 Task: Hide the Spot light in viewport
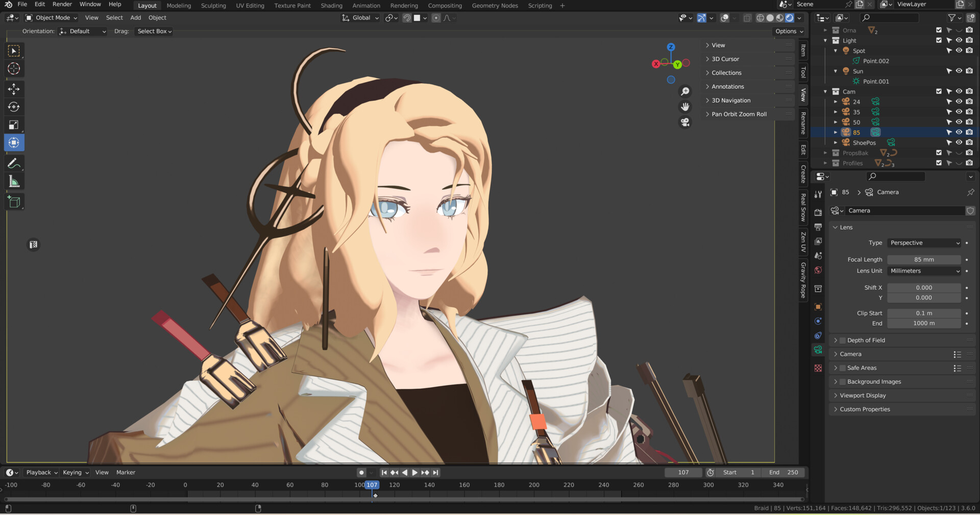[959, 51]
